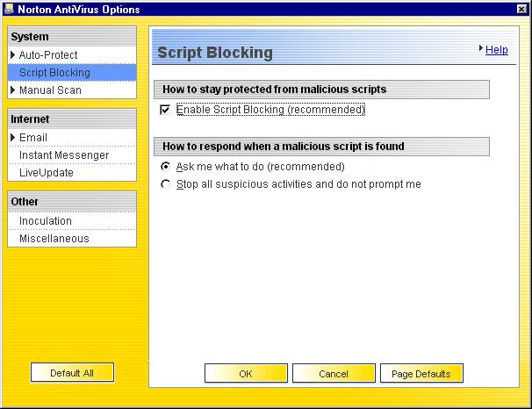Click the arrow icon beside Help
The image size is (532, 409).
(481, 49)
